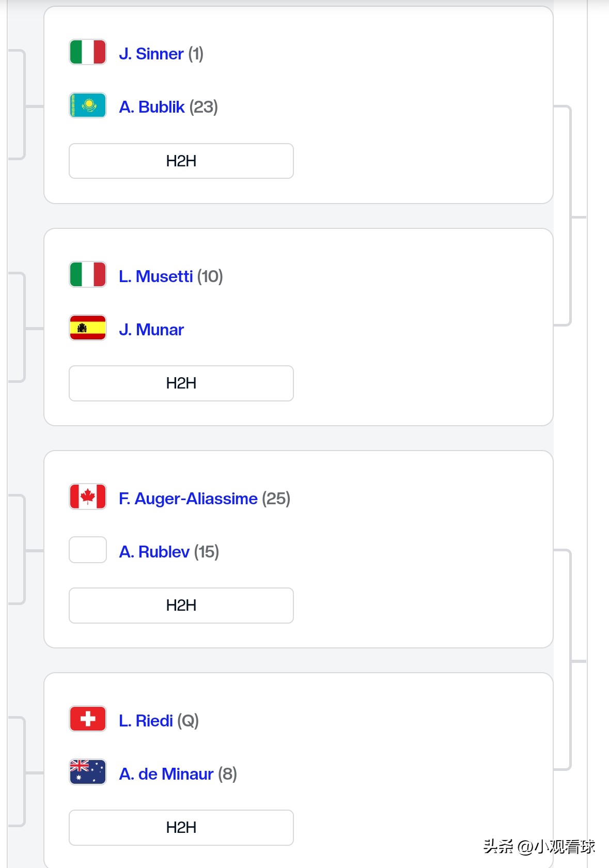Click the Italy flag beside J. Sinner
The width and height of the screenshot is (609, 868).
point(88,52)
